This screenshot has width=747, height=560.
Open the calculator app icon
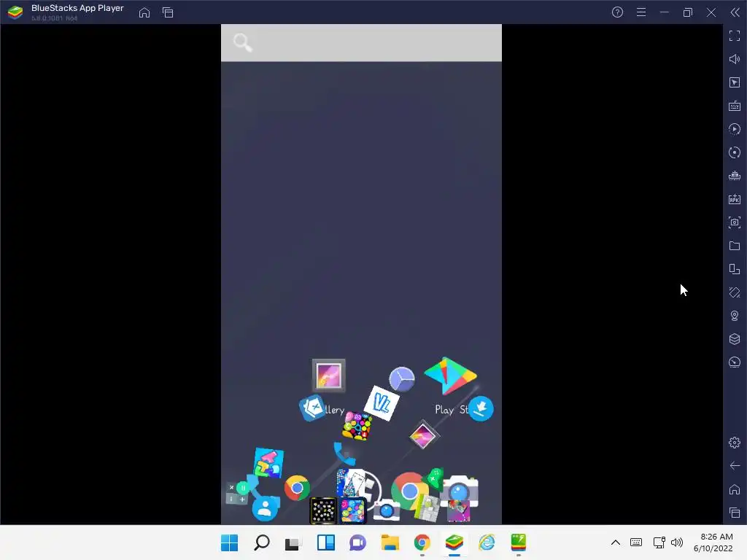point(237,493)
